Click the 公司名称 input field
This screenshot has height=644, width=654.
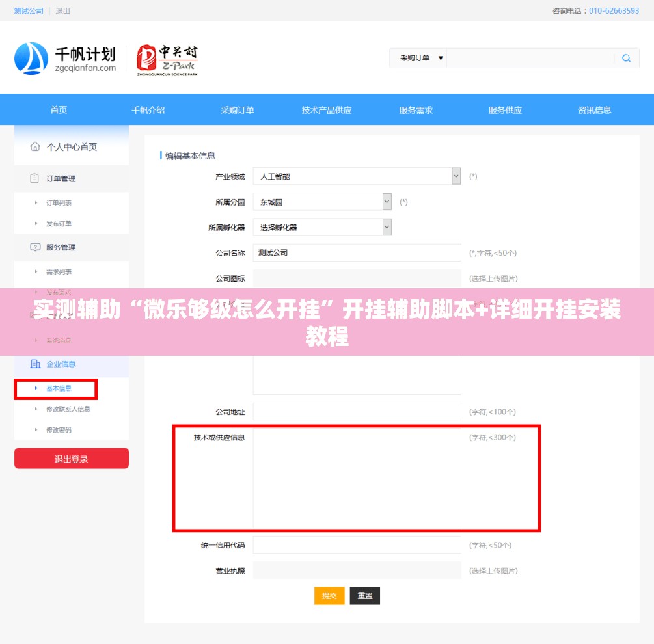(x=357, y=252)
